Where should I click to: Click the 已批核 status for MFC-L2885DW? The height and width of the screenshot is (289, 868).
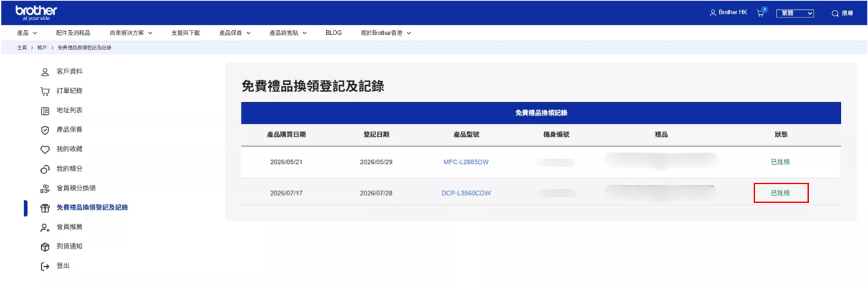click(780, 162)
